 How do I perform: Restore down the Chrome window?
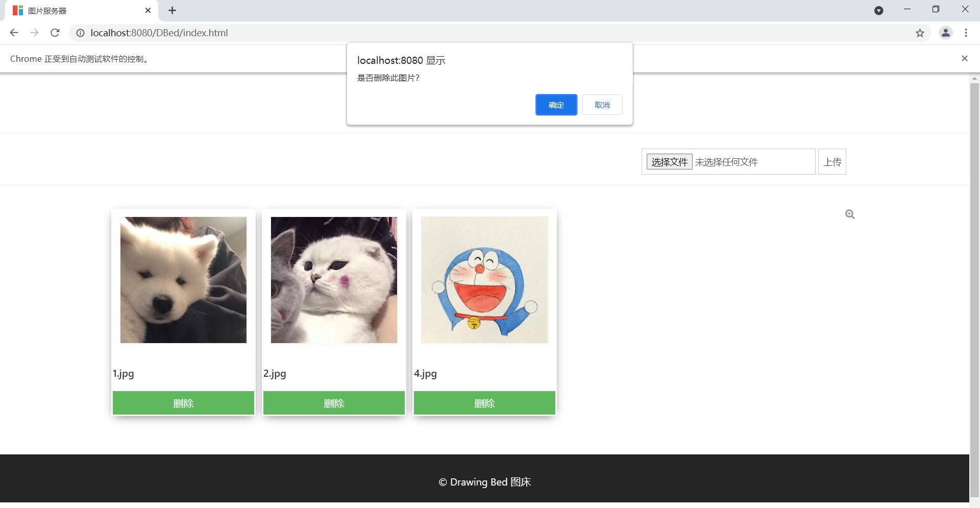936,9
